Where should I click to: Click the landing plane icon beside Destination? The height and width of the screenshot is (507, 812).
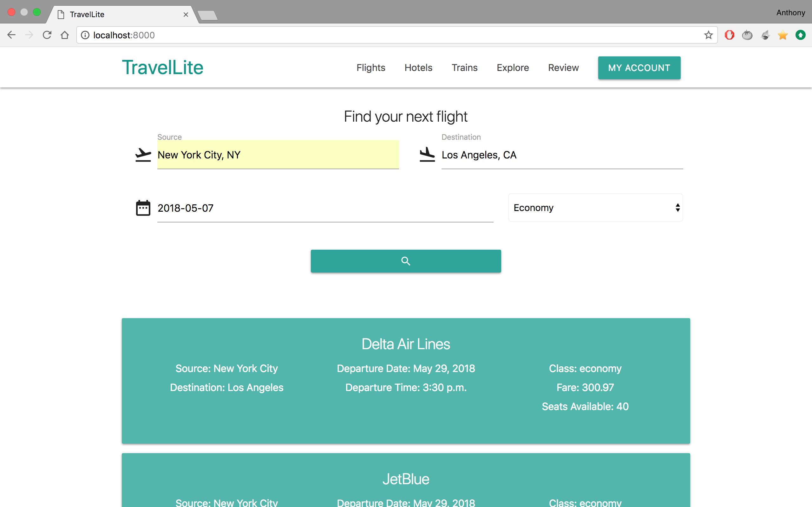427,155
